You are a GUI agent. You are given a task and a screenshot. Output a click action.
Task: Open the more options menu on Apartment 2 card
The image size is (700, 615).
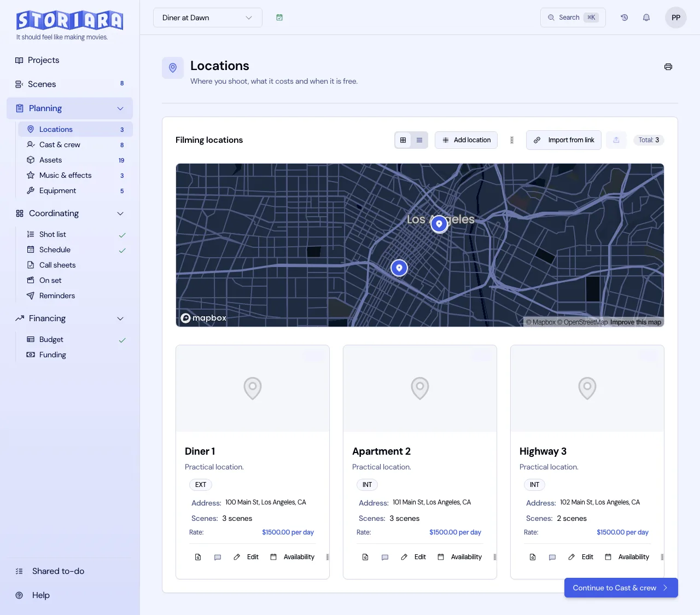495,557
